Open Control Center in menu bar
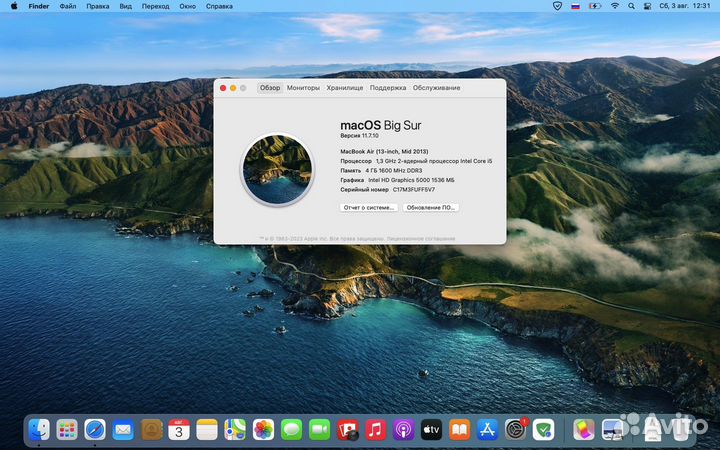The height and width of the screenshot is (450, 720). [647, 6]
